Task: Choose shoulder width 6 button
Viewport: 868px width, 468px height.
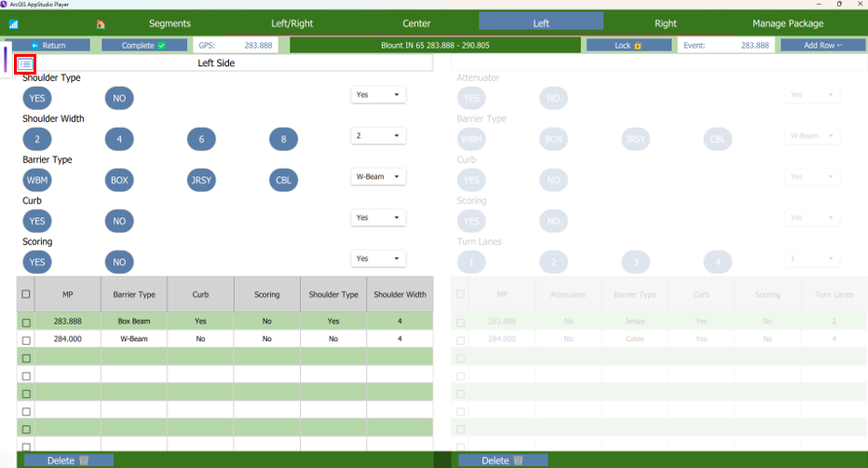Action: (201, 139)
